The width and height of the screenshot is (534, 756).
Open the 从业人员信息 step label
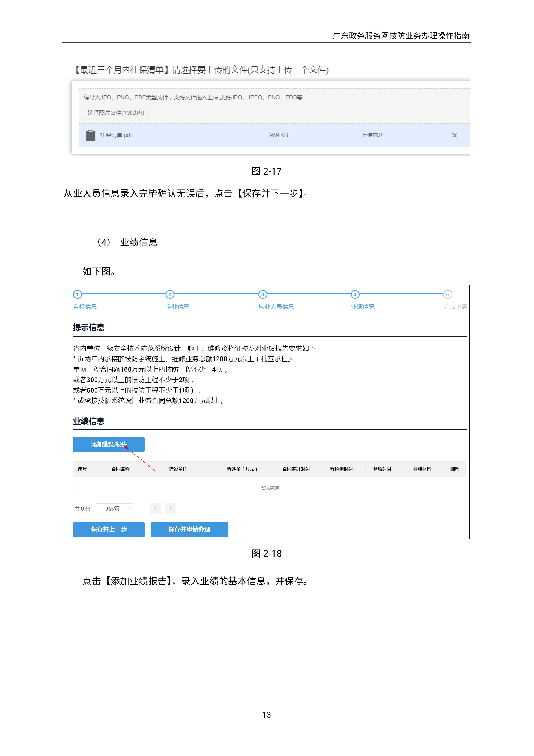pos(276,306)
